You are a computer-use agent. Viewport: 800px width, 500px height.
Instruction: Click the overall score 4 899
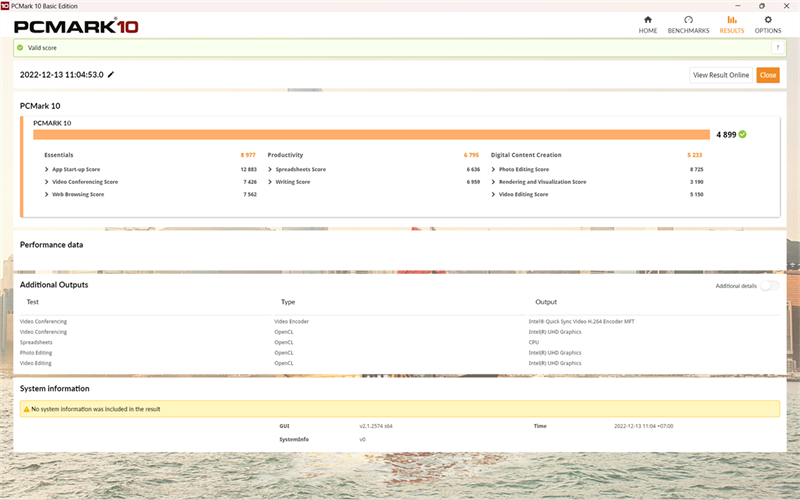[726, 135]
